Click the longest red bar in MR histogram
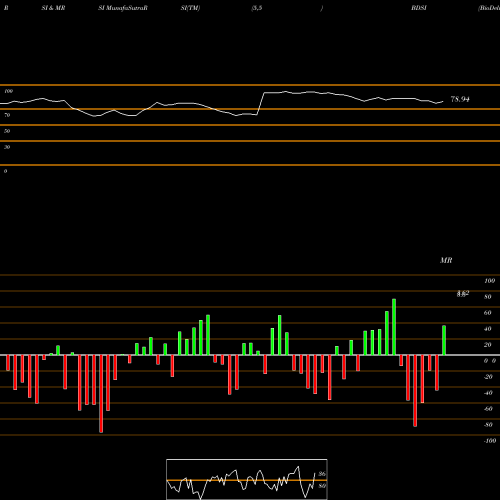The height and width of the screenshot is (500, 500). (101, 394)
